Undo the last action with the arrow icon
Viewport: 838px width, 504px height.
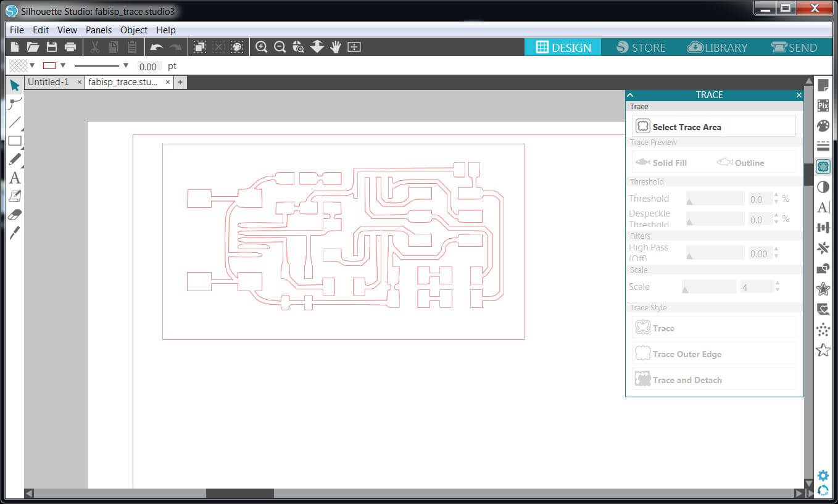157,47
